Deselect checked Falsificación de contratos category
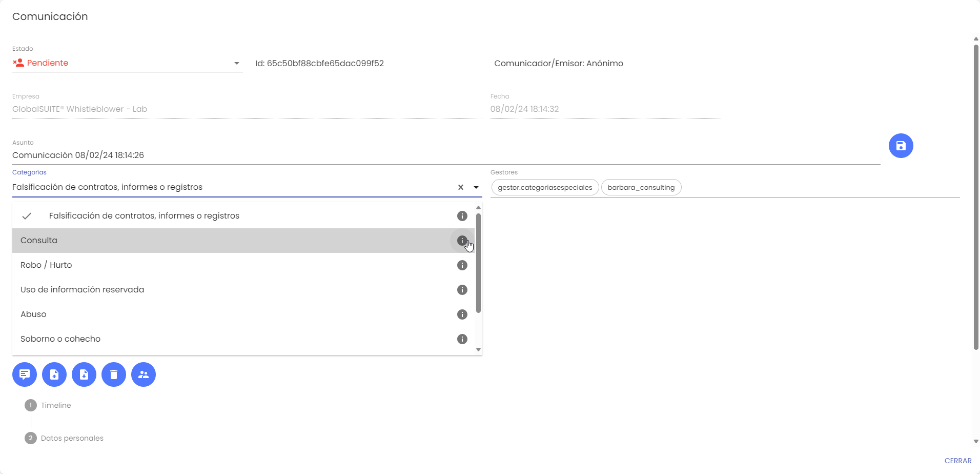Viewport: 980px width, 474px height. pos(144,216)
